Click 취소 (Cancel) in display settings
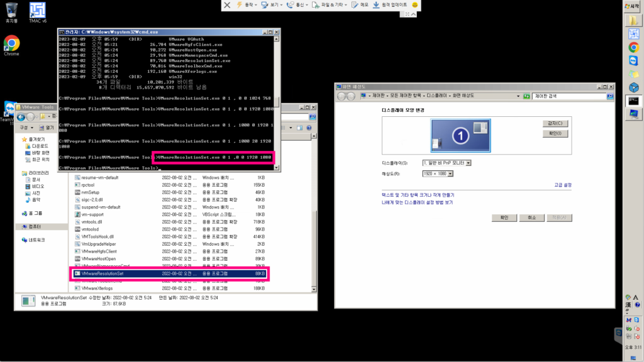 532,217
